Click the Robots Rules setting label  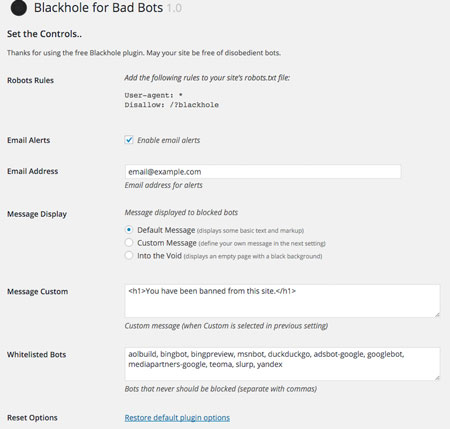pyautogui.click(x=30, y=80)
